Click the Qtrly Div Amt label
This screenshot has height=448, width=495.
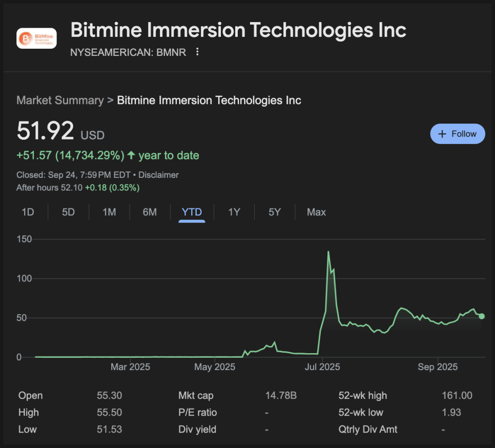coord(368,430)
